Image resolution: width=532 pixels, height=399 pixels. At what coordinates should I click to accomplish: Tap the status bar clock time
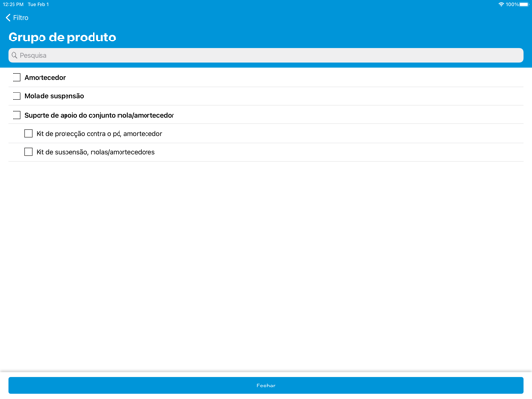[x=13, y=4]
